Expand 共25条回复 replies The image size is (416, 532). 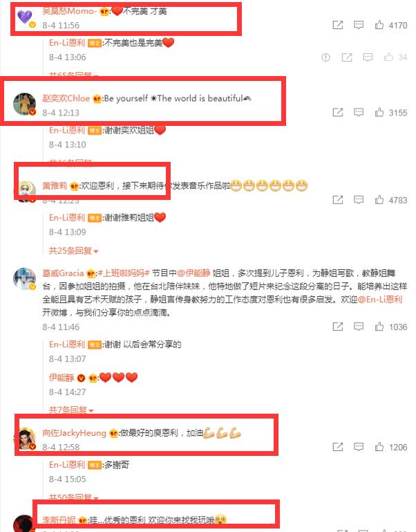click(x=73, y=250)
